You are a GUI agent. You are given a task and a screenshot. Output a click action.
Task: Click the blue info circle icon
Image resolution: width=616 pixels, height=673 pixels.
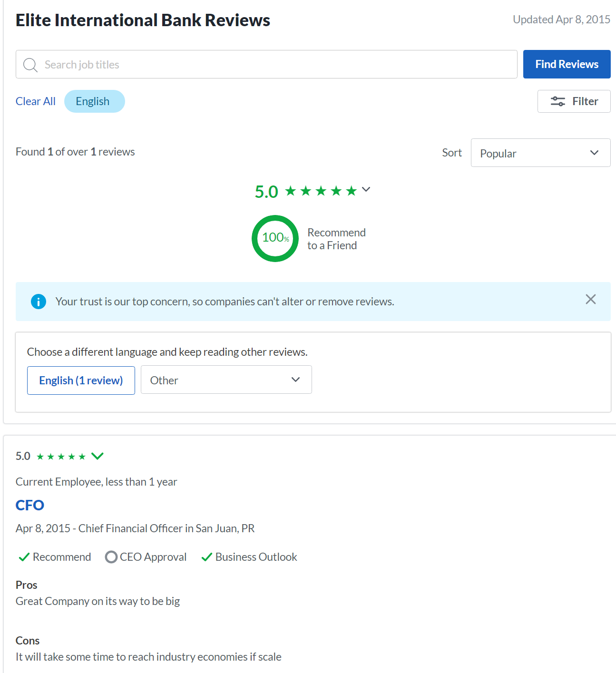coord(39,302)
